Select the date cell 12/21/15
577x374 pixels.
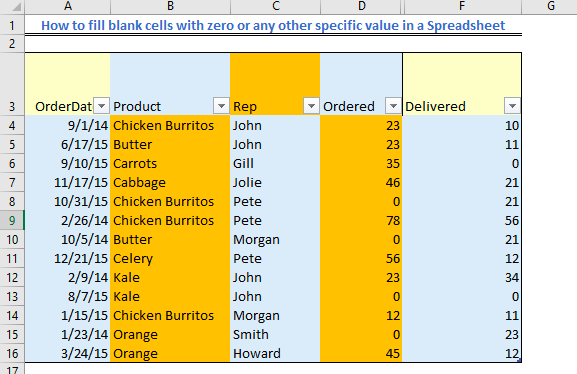(x=68, y=258)
